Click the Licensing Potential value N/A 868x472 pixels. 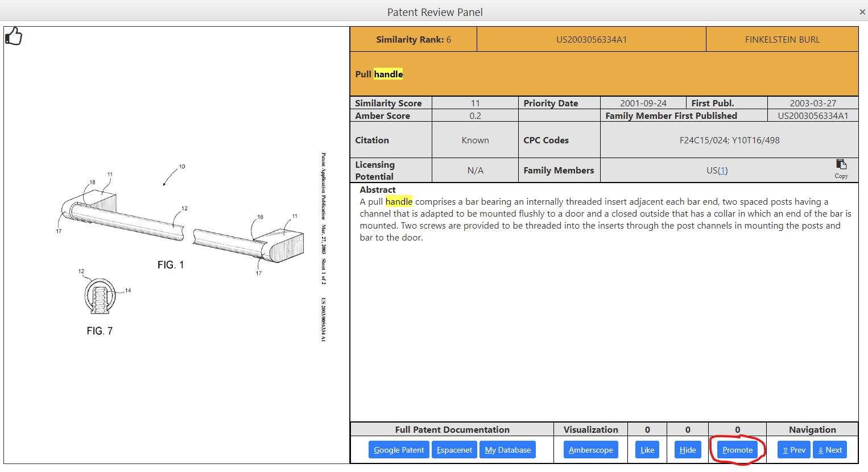click(476, 171)
